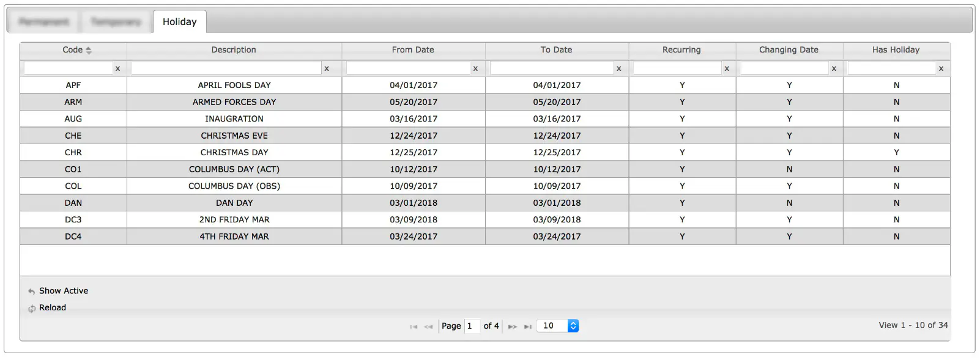Image resolution: width=980 pixels, height=358 pixels.
Task: Select the COLUMBUS DAY (ACT) cell
Action: (234, 169)
